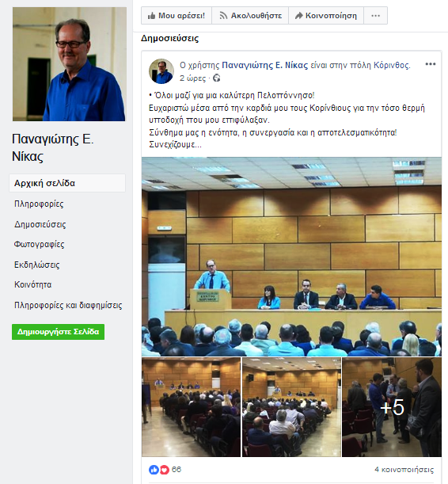Viewport: 448px width, 484px height.
Task: Click Παναγιώτης Ε. Νίκας name link in post
Action: pyautogui.click(x=265, y=66)
